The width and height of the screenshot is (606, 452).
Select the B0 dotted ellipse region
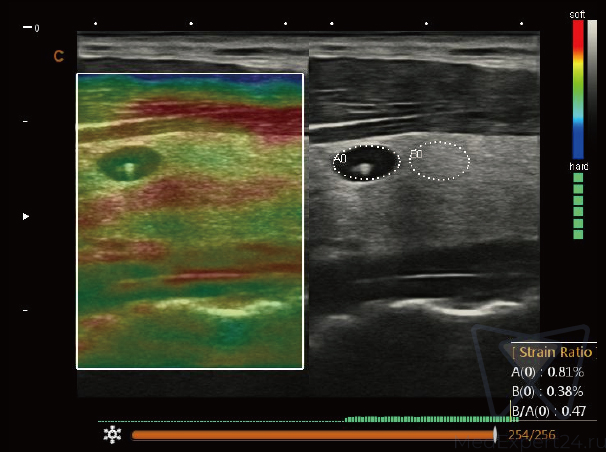pyautogui.click(x=439, y=160)
